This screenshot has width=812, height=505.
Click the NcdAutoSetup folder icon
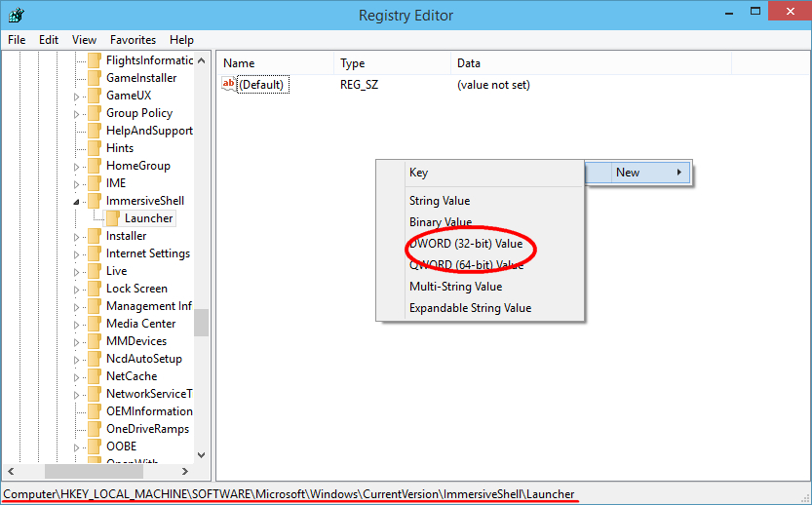click(x=95, y=359)
